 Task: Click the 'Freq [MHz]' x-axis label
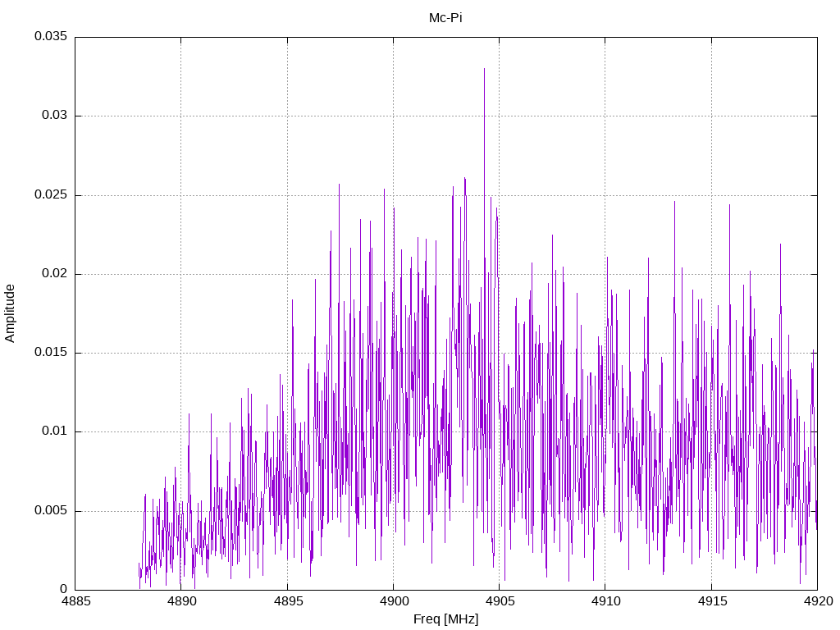point(445,619)
